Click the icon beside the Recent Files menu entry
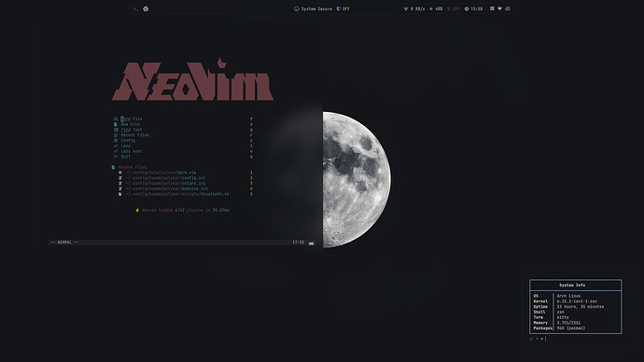This screenshot has width=644, height=362. pos(116,134)
